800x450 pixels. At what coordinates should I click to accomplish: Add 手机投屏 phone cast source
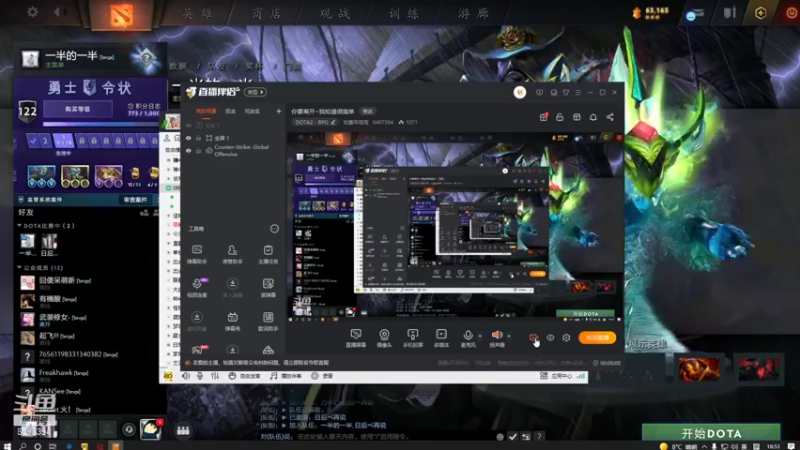coord(413,338)
